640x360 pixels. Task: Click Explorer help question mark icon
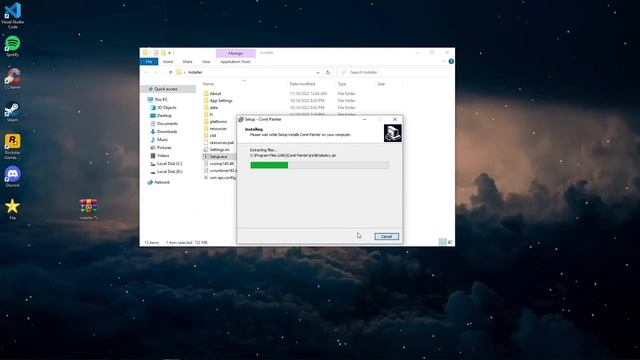coord(451,61)
